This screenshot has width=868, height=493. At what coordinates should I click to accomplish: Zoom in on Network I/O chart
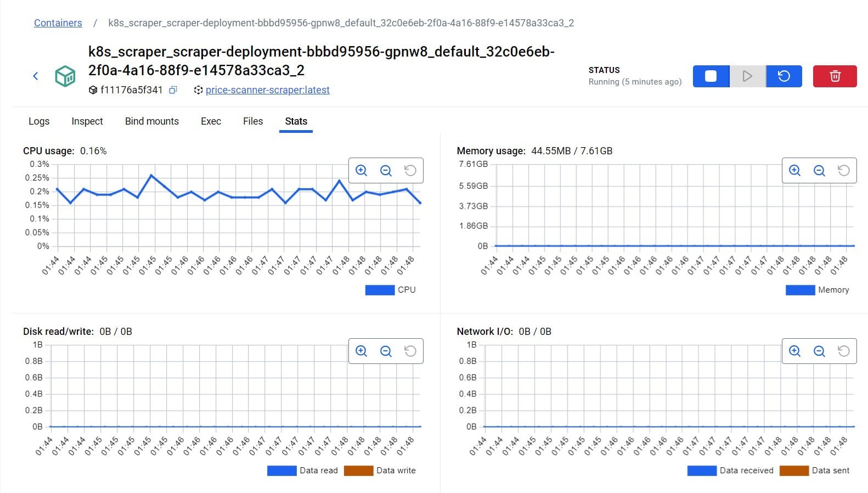pos(794,351)
